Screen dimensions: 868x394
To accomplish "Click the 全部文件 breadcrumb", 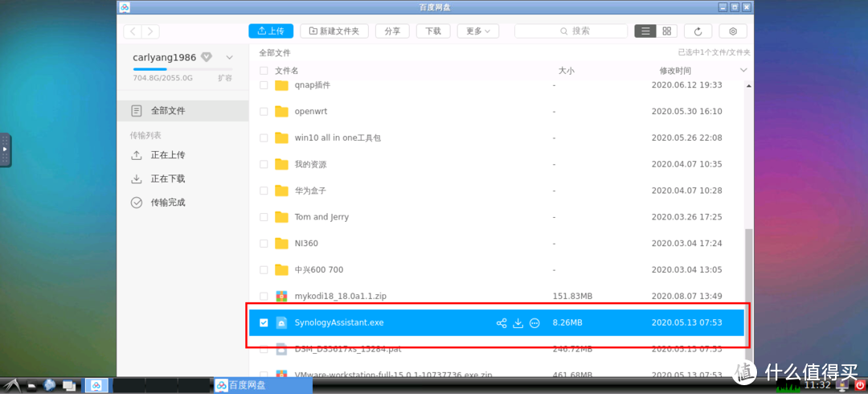I will (x=275, y=53).
